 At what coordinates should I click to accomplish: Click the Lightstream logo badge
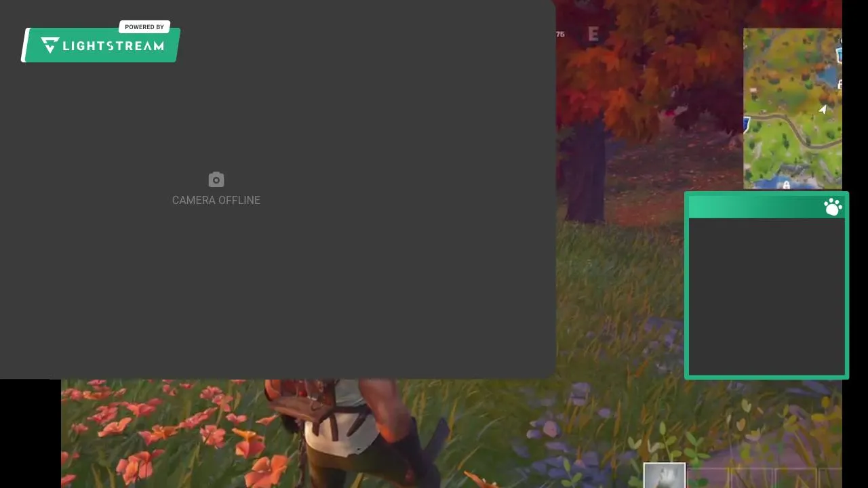[101, 45]
